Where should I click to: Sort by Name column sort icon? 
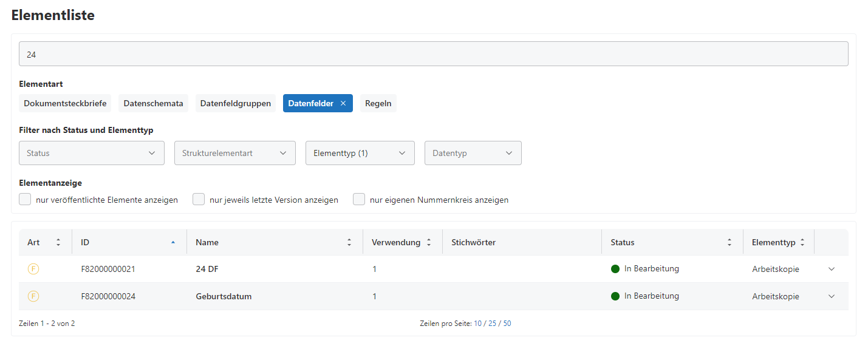(349, 242)
